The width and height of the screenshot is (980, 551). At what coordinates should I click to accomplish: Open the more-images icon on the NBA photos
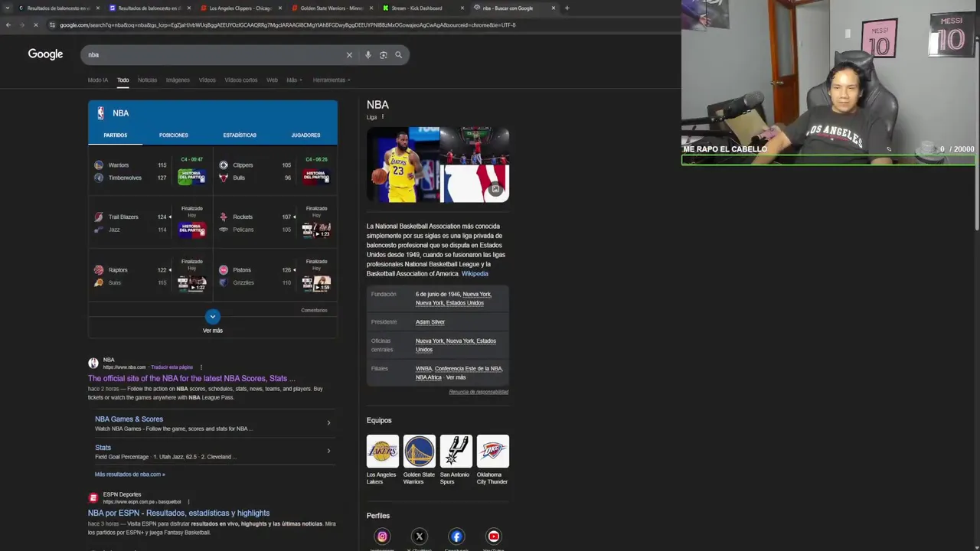tap(495, 189)
